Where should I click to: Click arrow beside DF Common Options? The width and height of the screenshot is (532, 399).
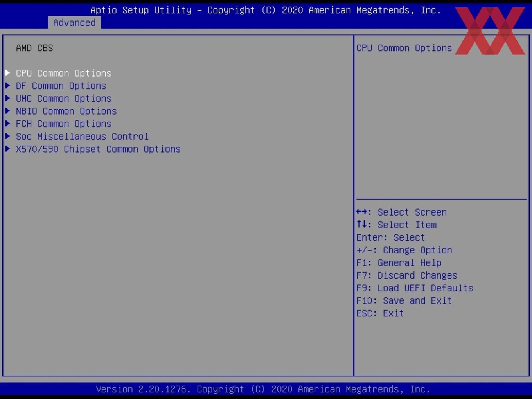[x=7, y=85]
